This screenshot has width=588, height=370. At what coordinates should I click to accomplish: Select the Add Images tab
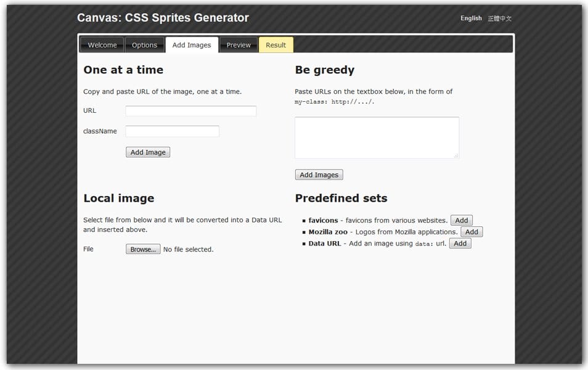click(192, 44)
